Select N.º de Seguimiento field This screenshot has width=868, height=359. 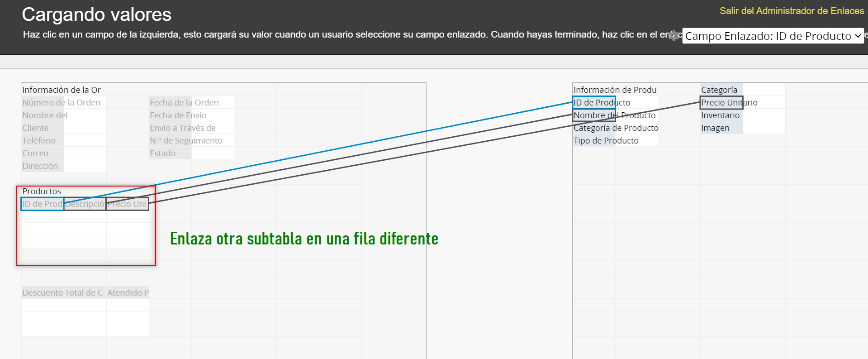(x=186, y=141)
